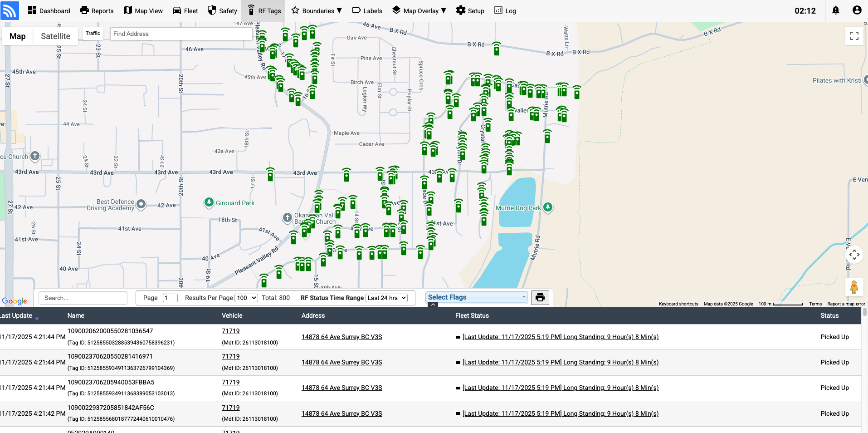Image resolution: width=868 pixels, height=433 pixels.
Task: Click the Girouard Park marker
Action: tap(209, 202)
